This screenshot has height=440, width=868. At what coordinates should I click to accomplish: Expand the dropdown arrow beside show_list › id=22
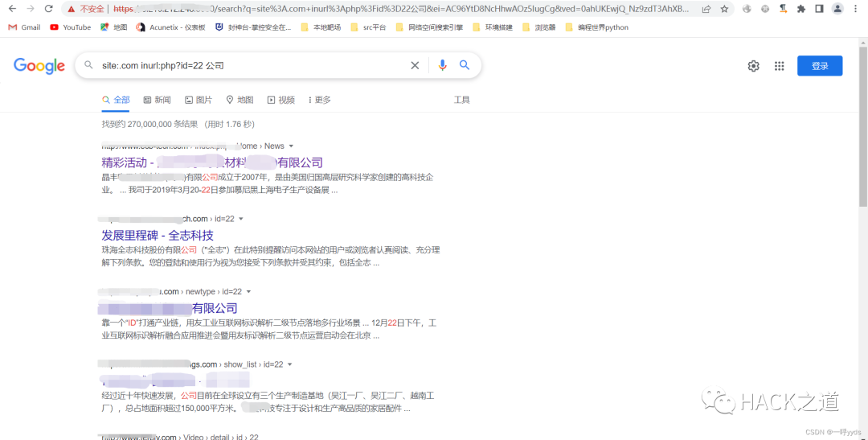point(290,364)
